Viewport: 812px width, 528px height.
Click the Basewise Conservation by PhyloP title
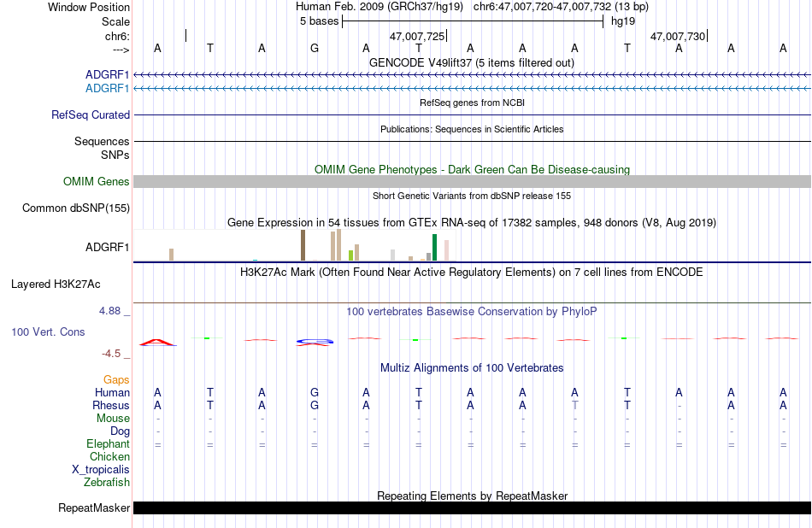[472, 311]
